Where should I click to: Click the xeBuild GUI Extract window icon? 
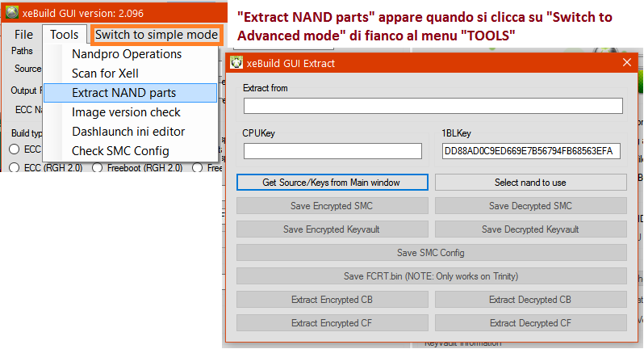coord(236,63)
